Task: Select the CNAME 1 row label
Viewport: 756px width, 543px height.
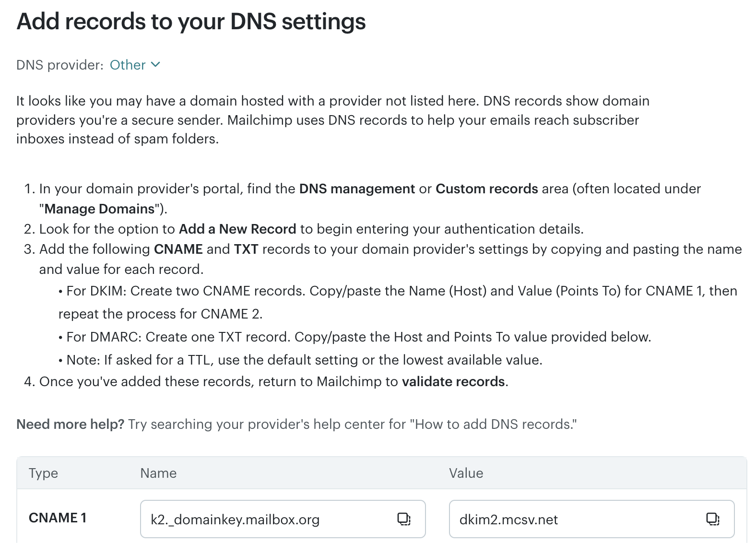Action: (58, 518)
